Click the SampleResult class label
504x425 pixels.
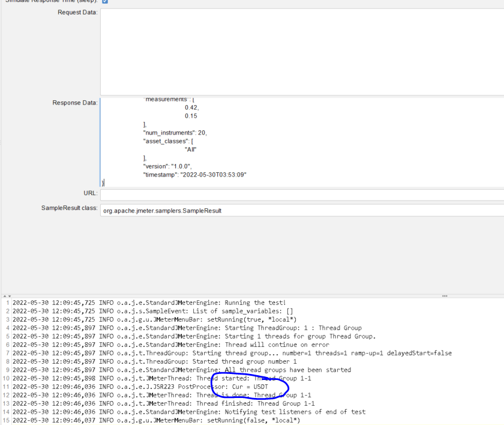[70, 208]
